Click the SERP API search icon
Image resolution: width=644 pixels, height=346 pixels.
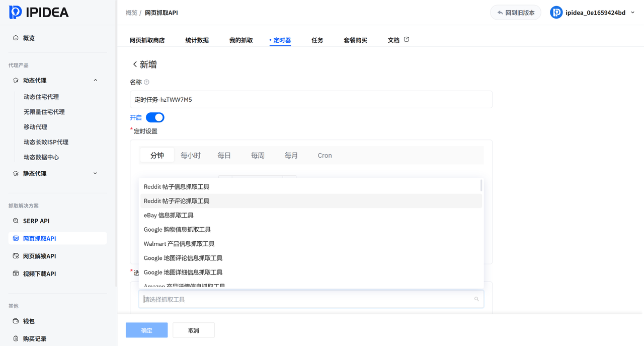[16, 221]
